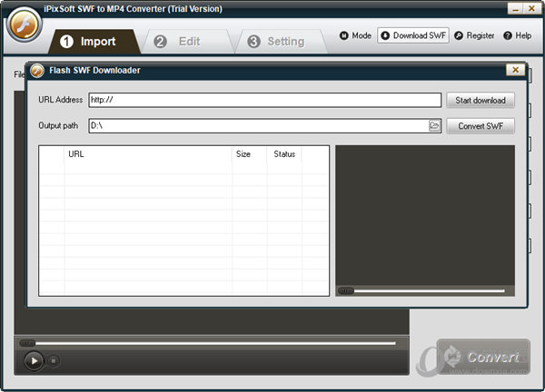Open the Import tab
The image size is (545, 392).
coord(94,42)
